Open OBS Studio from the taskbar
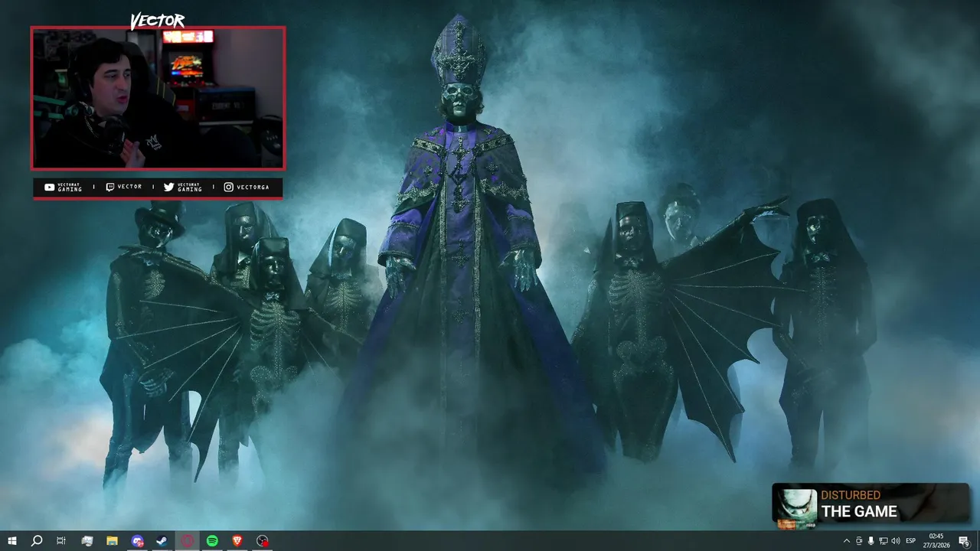The width and height of the screenshot is (980, 551). [x=263, y=541]
